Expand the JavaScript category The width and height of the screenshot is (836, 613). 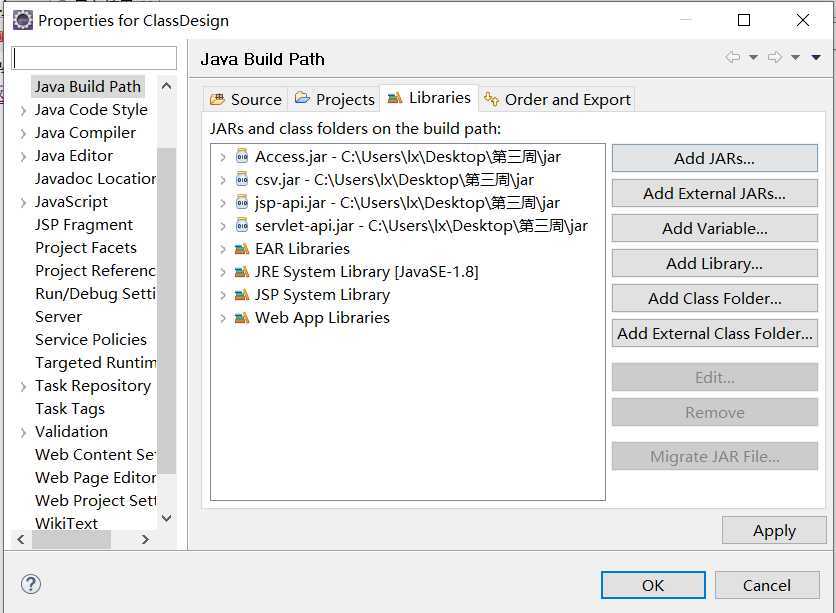[x=23, y=203]
